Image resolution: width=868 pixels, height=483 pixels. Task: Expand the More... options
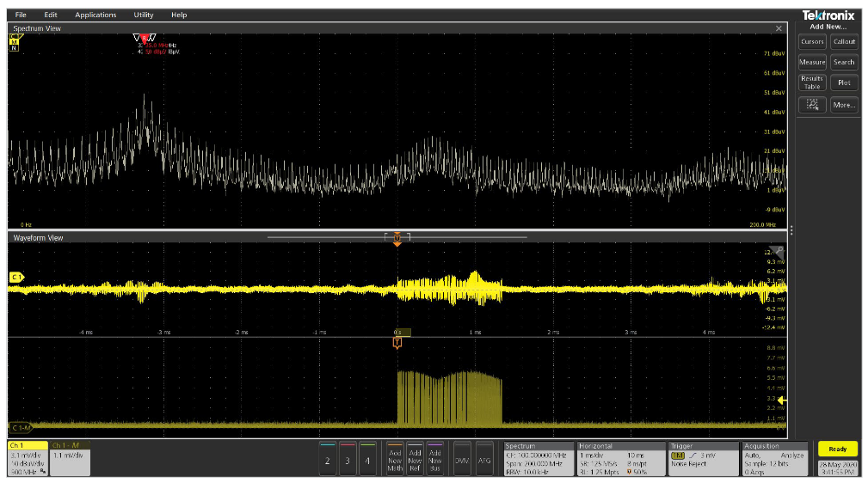(844, 105)
